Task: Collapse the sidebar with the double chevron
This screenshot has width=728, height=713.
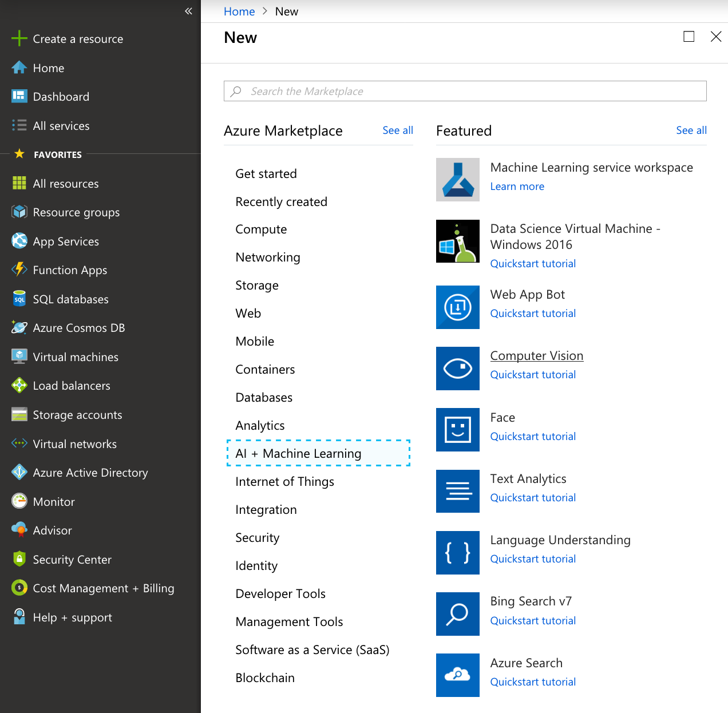Action: click(188, 11)
